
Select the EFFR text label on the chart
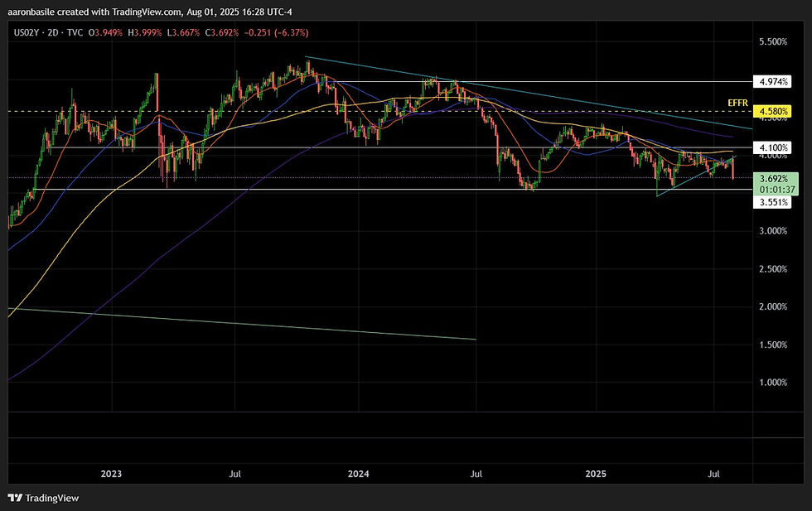point(736,103)
